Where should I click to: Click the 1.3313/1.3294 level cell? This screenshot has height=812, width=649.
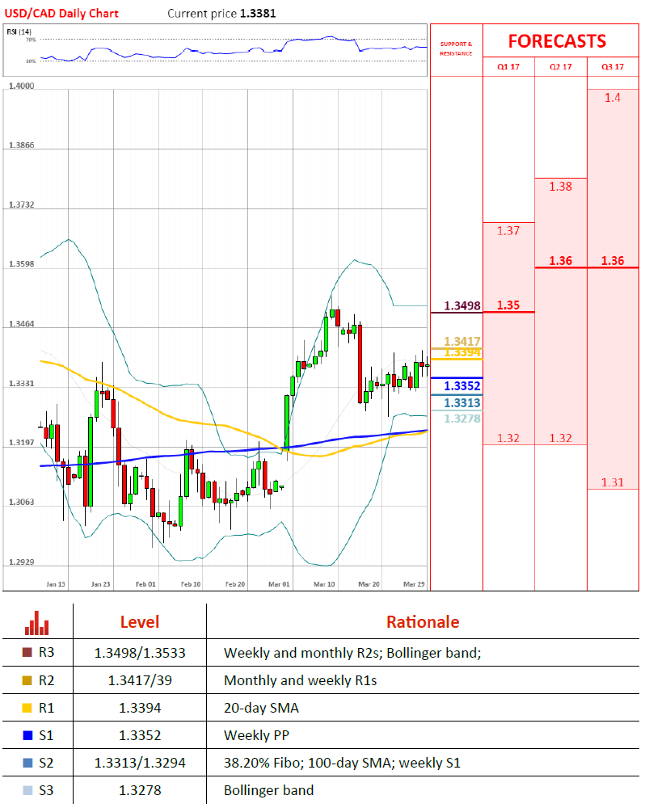(140, 763)
